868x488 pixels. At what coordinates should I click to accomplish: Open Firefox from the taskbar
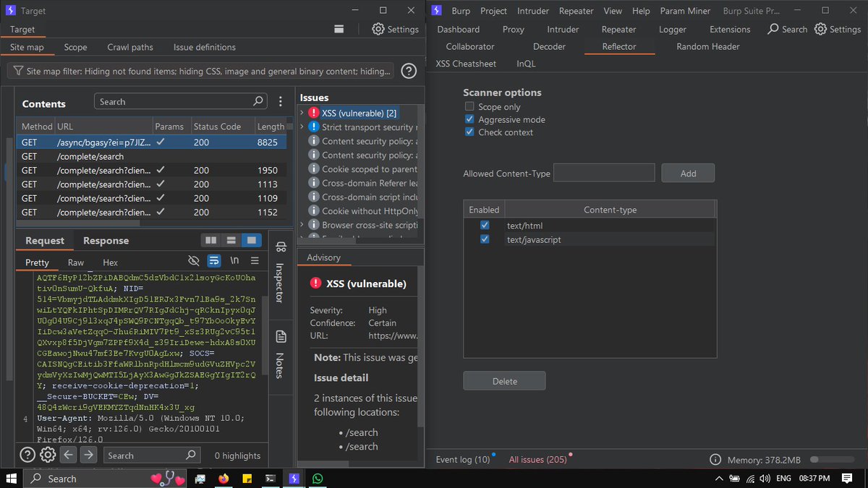pos(223,478)
